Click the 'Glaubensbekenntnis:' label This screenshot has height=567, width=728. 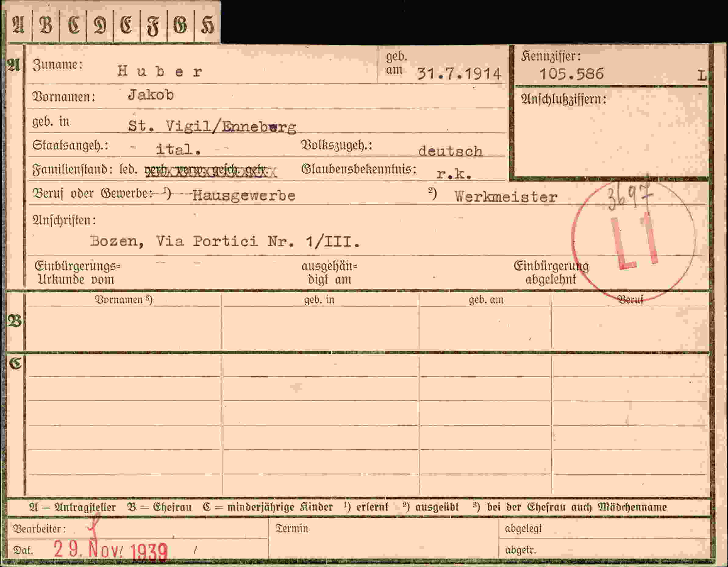359,169
